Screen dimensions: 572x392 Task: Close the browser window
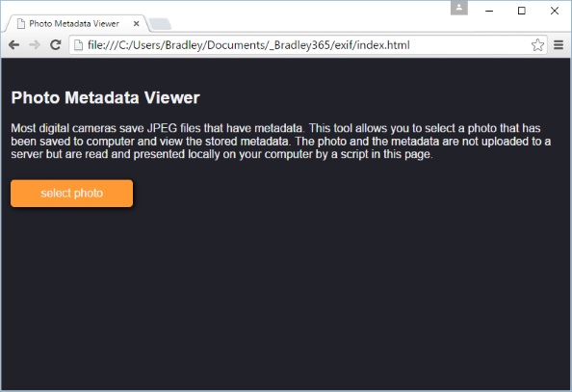pos(555,11)
